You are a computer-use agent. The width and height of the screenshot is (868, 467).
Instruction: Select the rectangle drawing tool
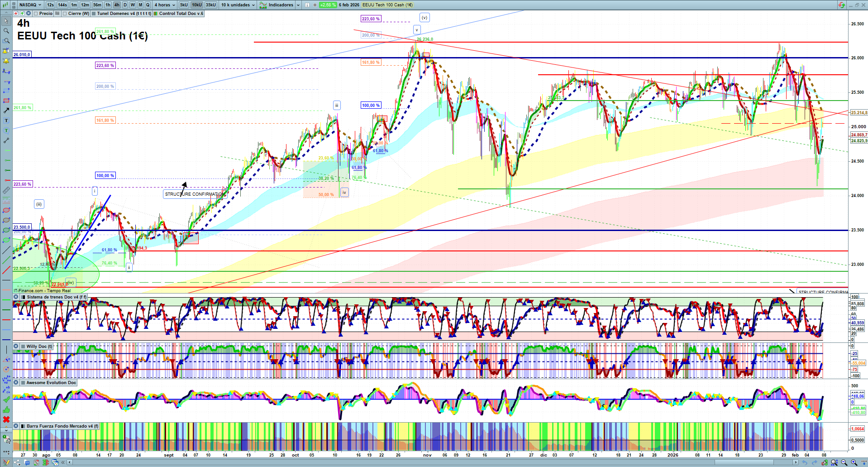[x=6, y=101]
